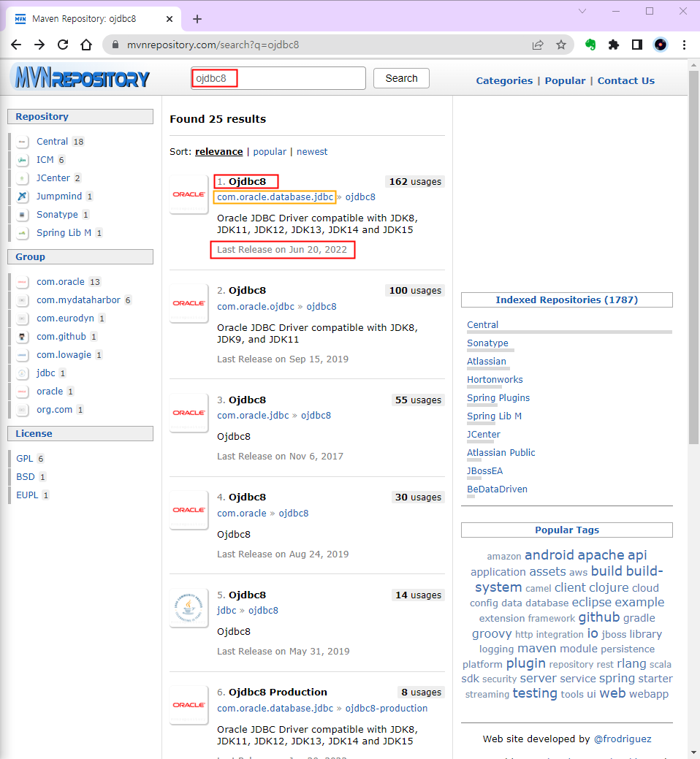Click the com.github group icon
The height and width of the screenshot is (759, 700).
tap(22, 337)
